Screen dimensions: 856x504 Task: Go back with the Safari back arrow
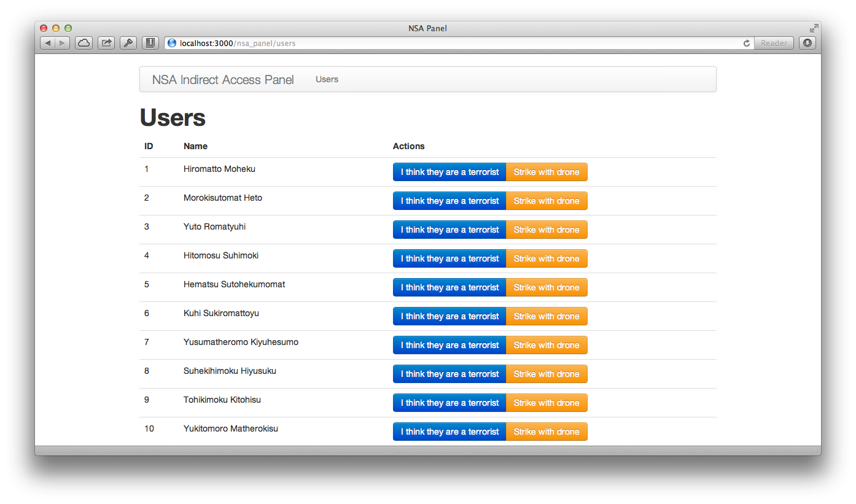pos(48,43)
